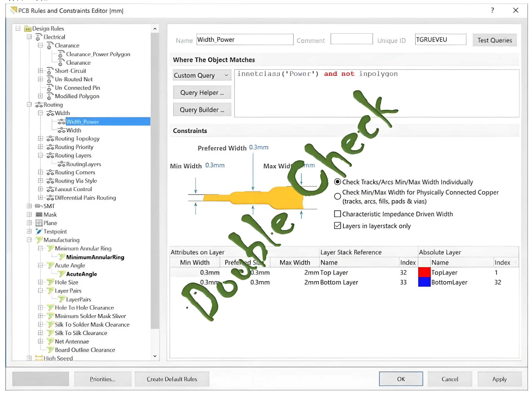Click the Electrical category icon
This screenshot has width=532, height=395.
pos(38,37)
